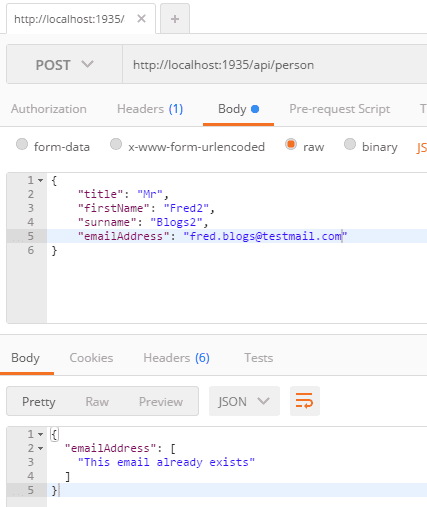Switch response view to Raw
This screenshot has width=427, height=507.
97,402
